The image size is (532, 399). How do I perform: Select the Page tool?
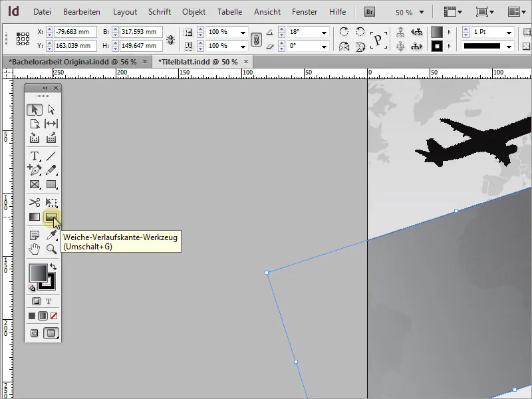tap(35, 124)
